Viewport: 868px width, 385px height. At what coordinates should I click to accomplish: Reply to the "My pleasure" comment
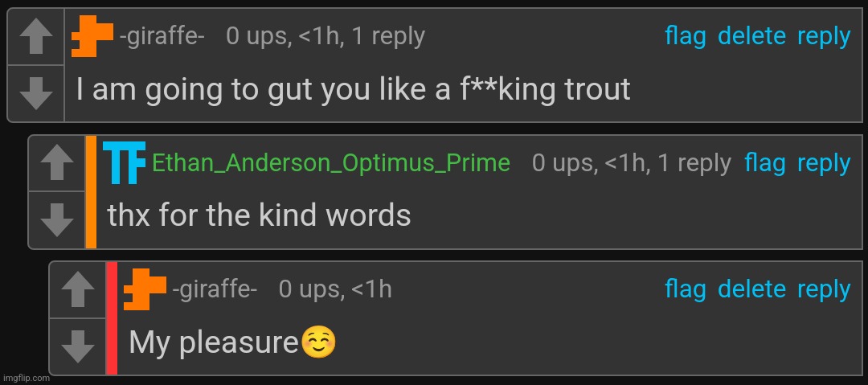tap(824, 289)
